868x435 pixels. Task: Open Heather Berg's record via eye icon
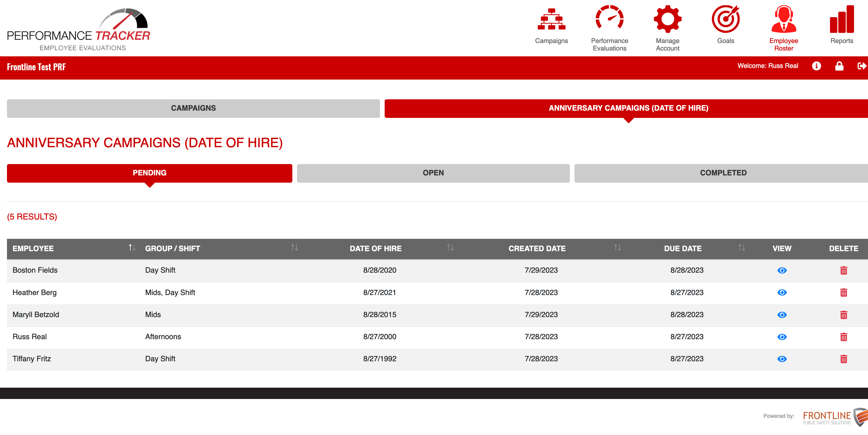coord(782,292)
